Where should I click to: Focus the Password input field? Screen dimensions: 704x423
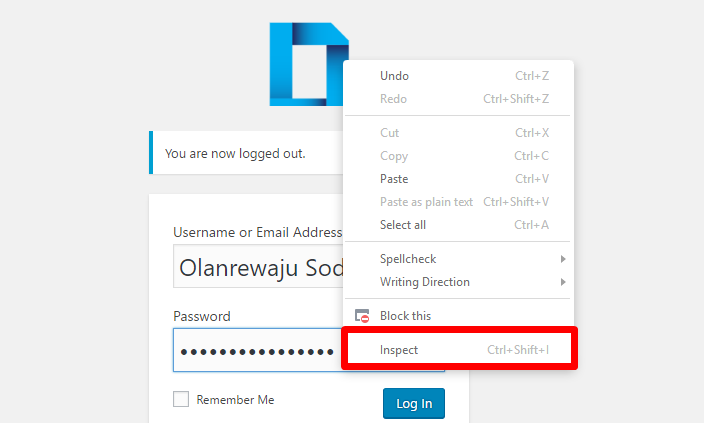click(x=258, y=350)
